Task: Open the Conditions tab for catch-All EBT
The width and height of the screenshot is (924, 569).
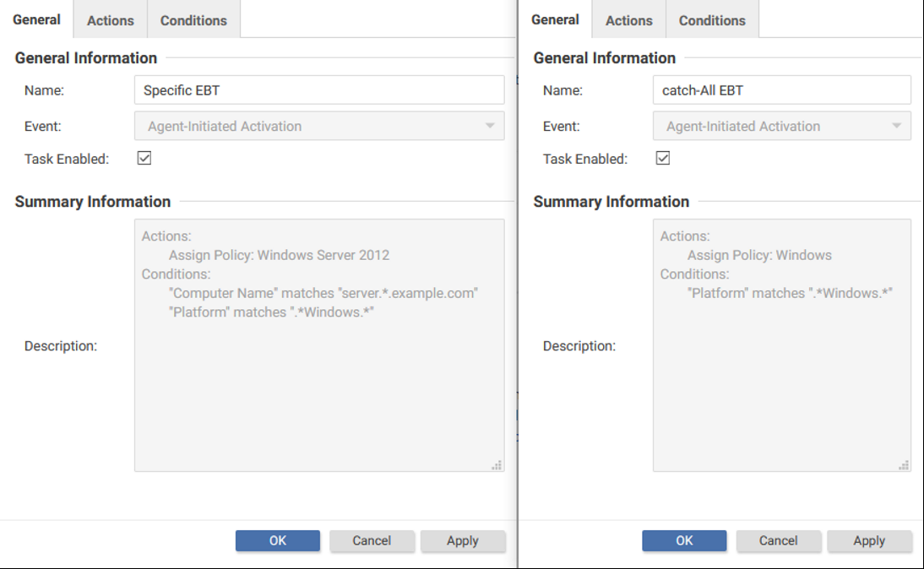Action: tap(712, 19)
